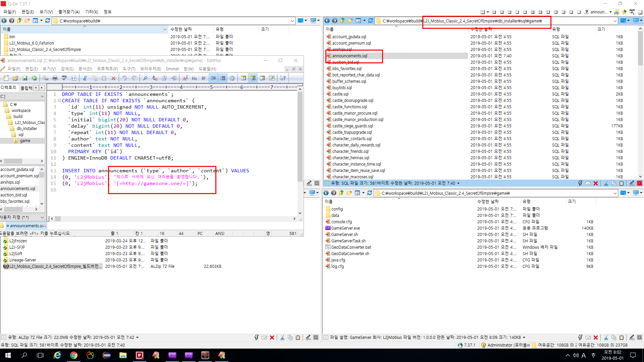
Task: Click the Copy icon in EditPlus toolbar
Action: [95, 78]
